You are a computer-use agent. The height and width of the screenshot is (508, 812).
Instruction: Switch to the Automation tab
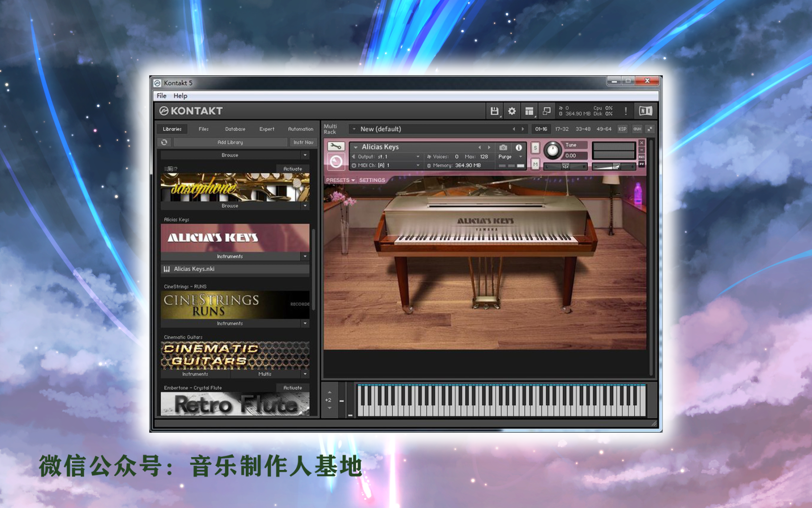(300, 129)
